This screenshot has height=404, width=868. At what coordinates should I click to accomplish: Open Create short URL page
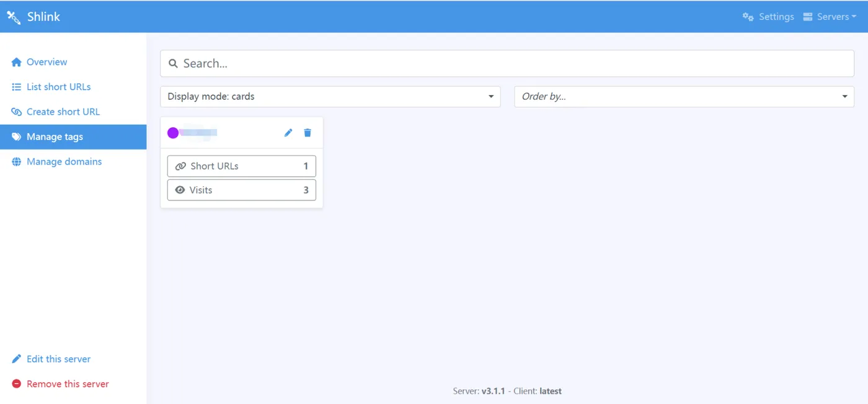pos(73,112)
